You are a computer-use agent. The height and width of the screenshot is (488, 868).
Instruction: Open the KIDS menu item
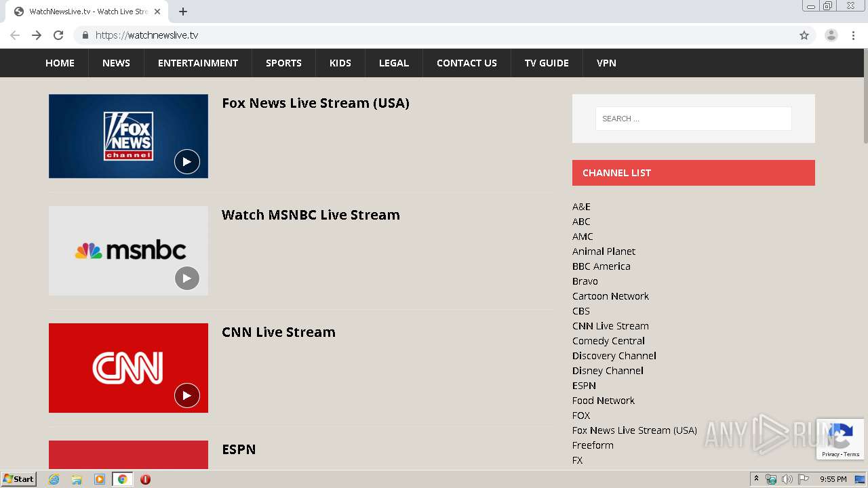coord(340,63)
